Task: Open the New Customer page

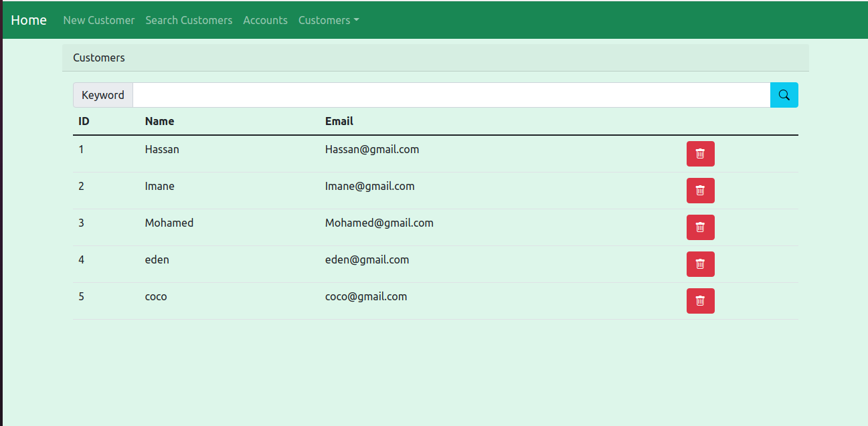Action: coord(98,20)
